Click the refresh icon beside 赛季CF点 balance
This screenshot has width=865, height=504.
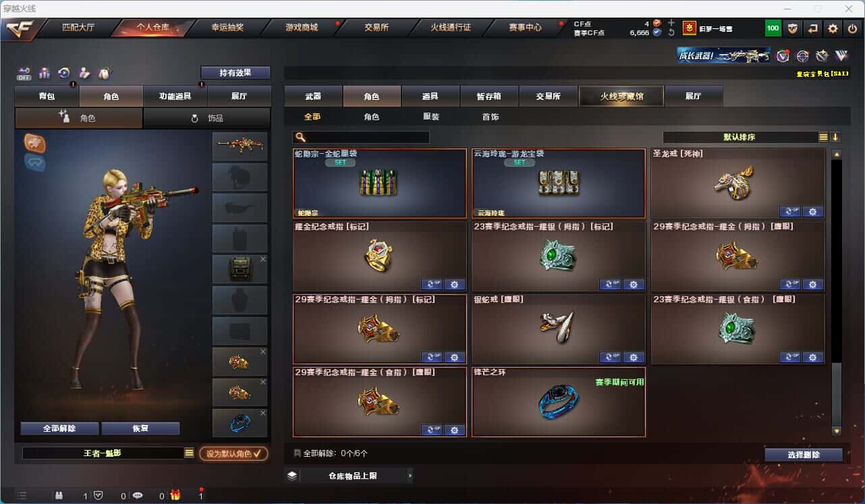(671, 32)
